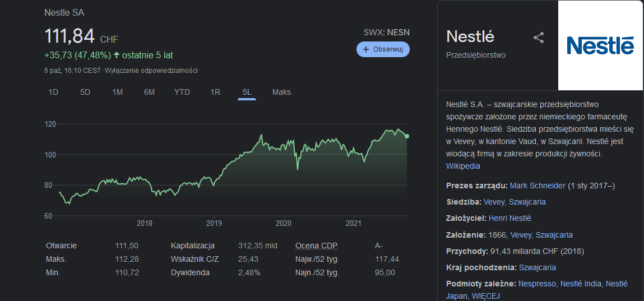Click the Nestle SA title above the price
The height and width of the screenshot is (301, 644).
coord(64,13)
